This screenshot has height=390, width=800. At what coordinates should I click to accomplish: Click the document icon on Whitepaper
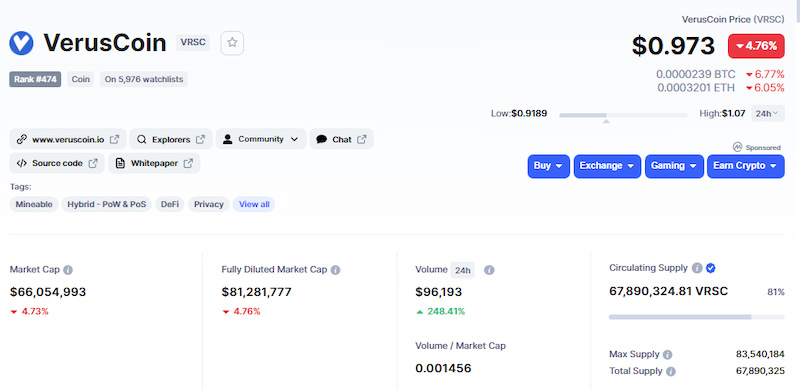click(x=120, y=163)
